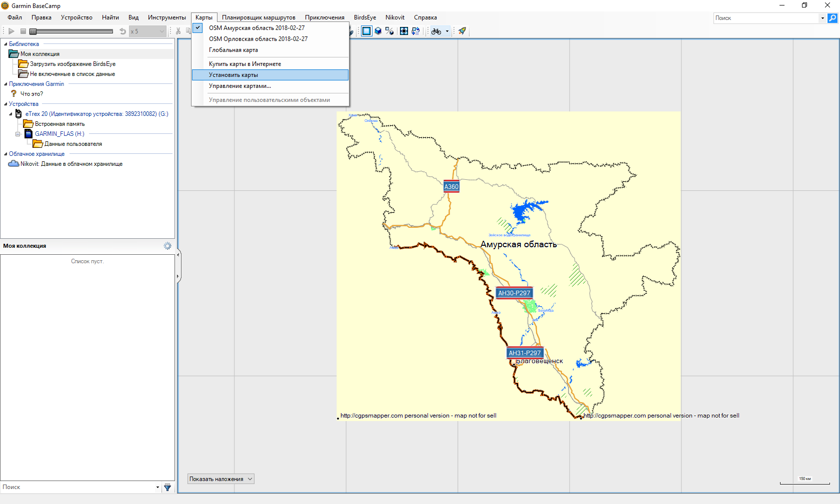Click the upper panel-collapse arrow on splitter
Viewport: 840px width, 504px height.
[x=178, y=255]
